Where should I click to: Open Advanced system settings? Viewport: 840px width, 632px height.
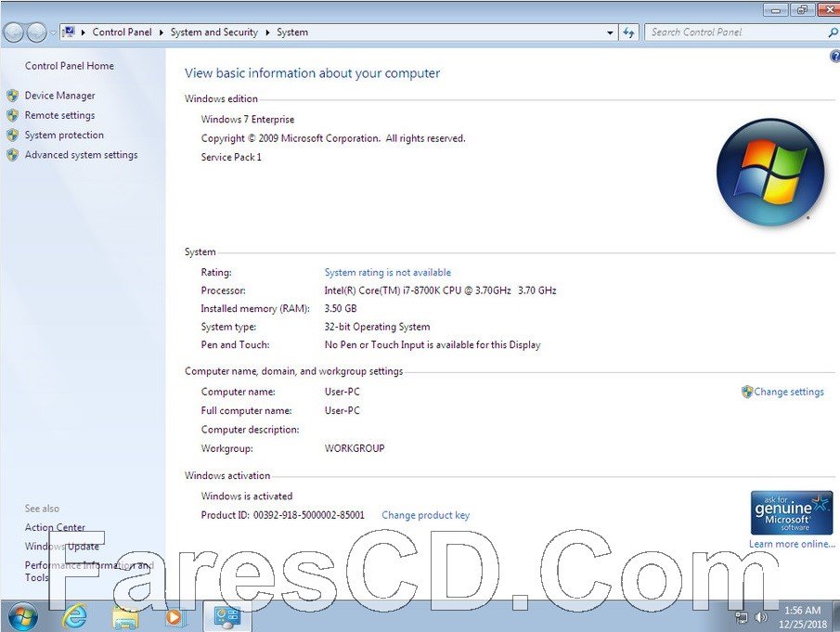tap(81, 155)
